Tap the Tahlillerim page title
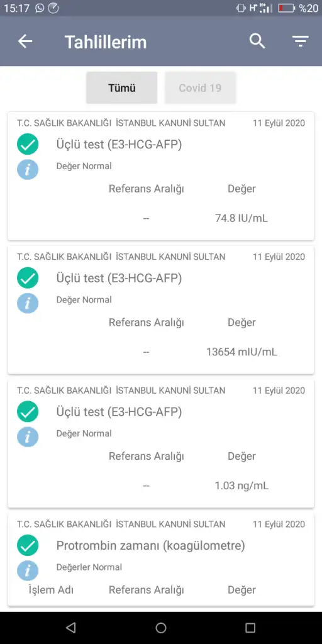 [106, 42]
